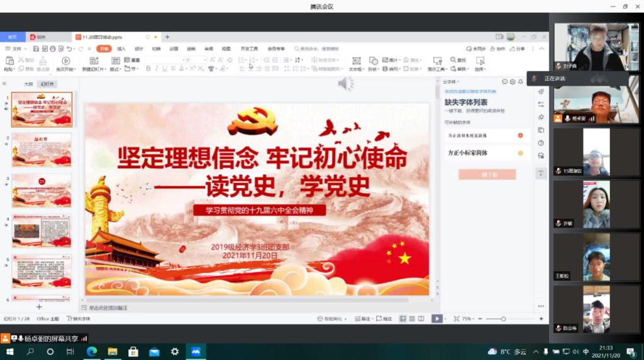Click the Save icon in the quick toolbar
Image resolution: width=644 pixels, height=360 pixels.
35,48
